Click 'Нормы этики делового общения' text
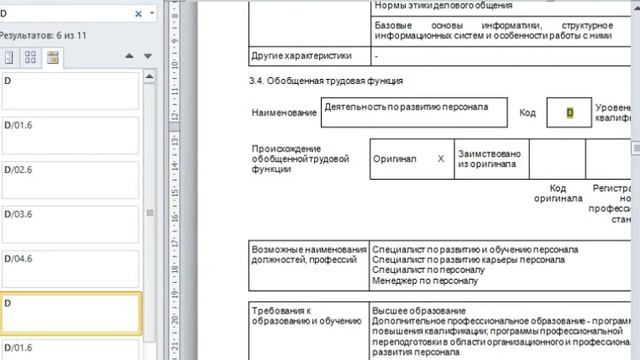The width and height of the screenshot is (640, 360). tap(443, 6)
